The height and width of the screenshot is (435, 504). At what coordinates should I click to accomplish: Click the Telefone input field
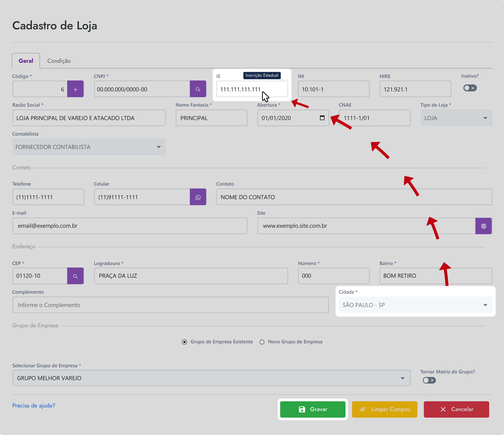[48, 197]
